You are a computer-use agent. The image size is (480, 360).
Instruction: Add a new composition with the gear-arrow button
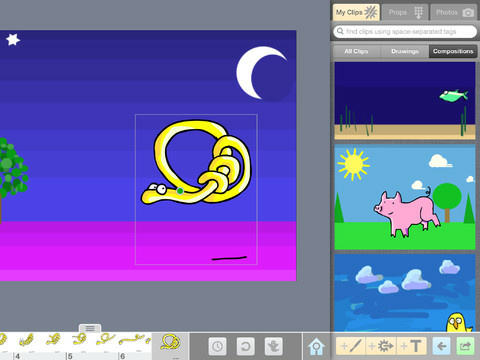click(380, 346)
